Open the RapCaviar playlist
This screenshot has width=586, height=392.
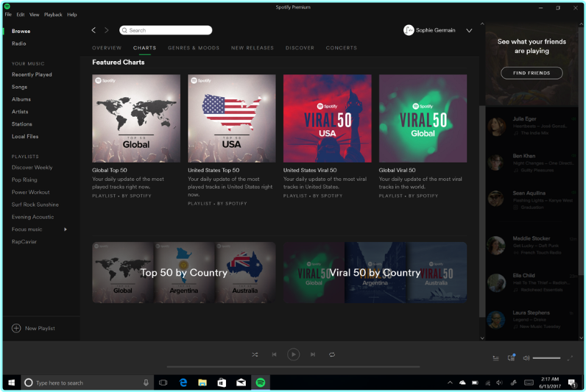[x=24, y=241]
